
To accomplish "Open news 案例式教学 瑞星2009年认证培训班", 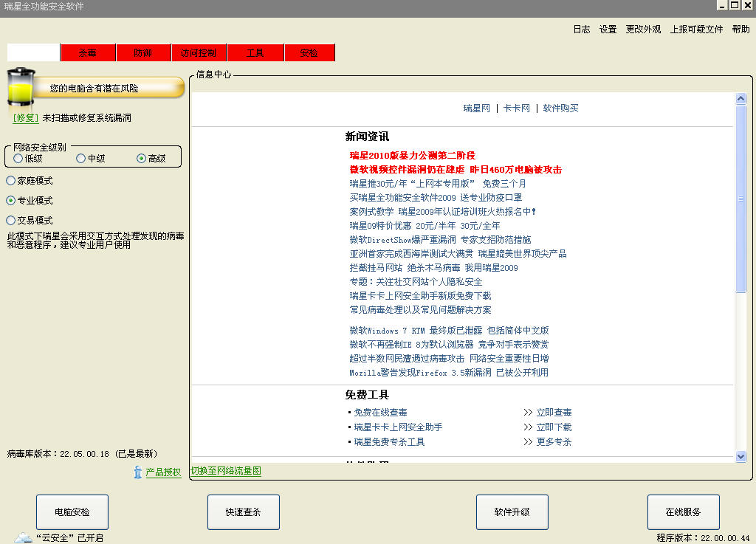I will (443, 212).
